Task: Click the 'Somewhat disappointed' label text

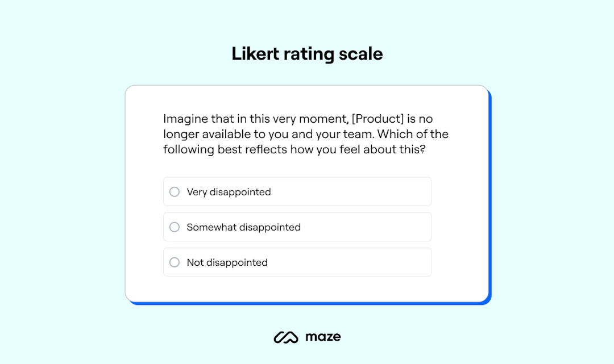Action: click(x=243, y=227)
